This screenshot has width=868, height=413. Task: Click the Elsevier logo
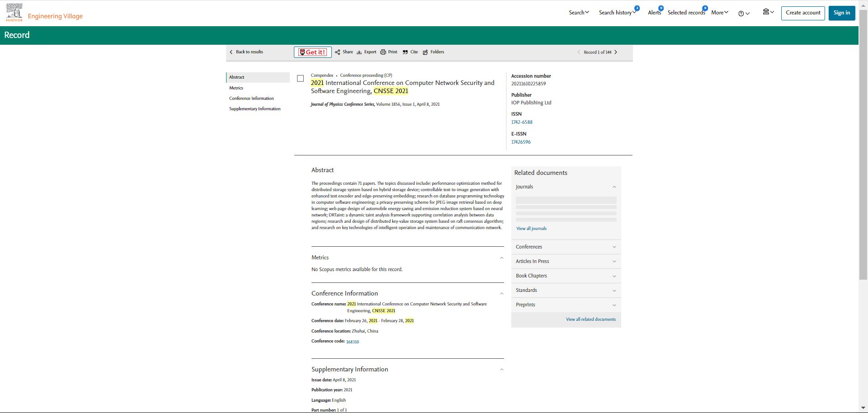pos(14,13)
